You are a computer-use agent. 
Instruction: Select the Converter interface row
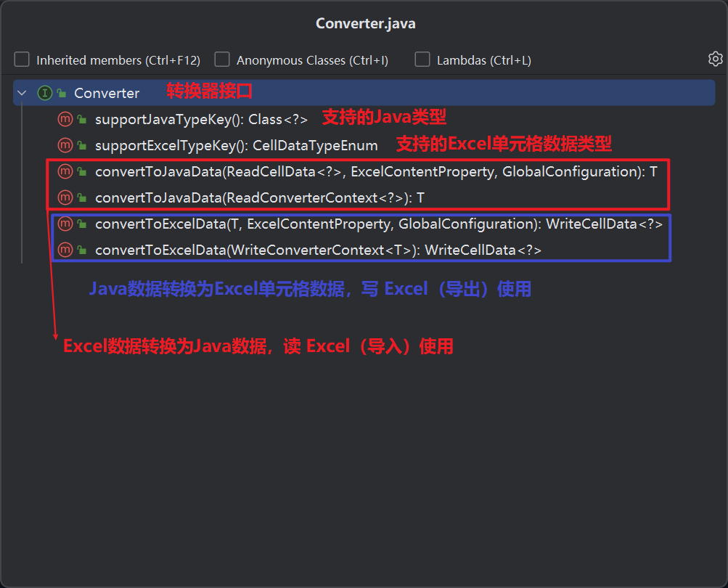click(364, 92)
